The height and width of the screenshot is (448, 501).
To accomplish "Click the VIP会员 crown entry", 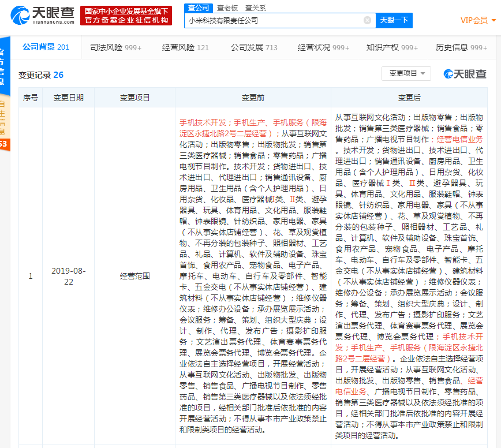I will tap(473, 20).
